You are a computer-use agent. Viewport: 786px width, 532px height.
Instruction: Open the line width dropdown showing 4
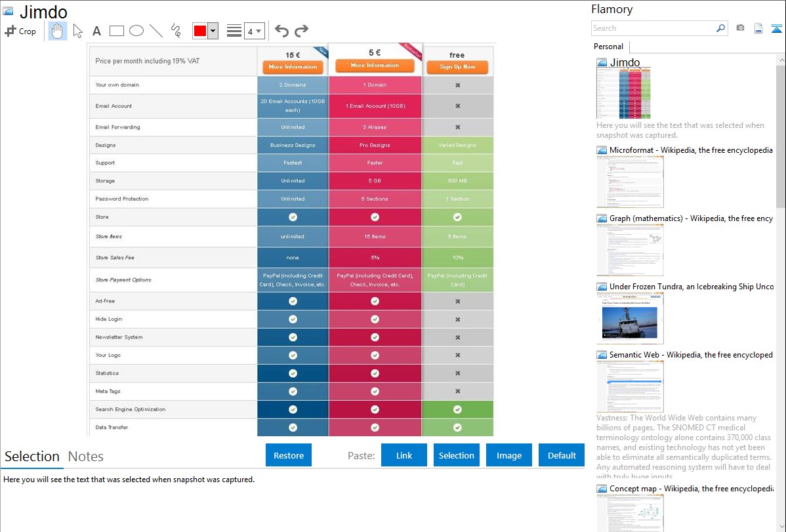[254, 31]
